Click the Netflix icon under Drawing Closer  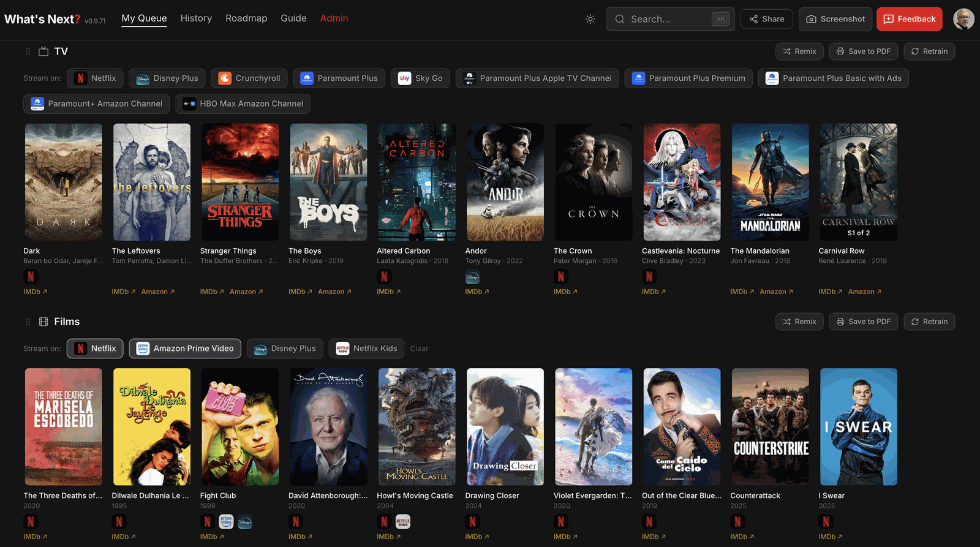[472, 522]
